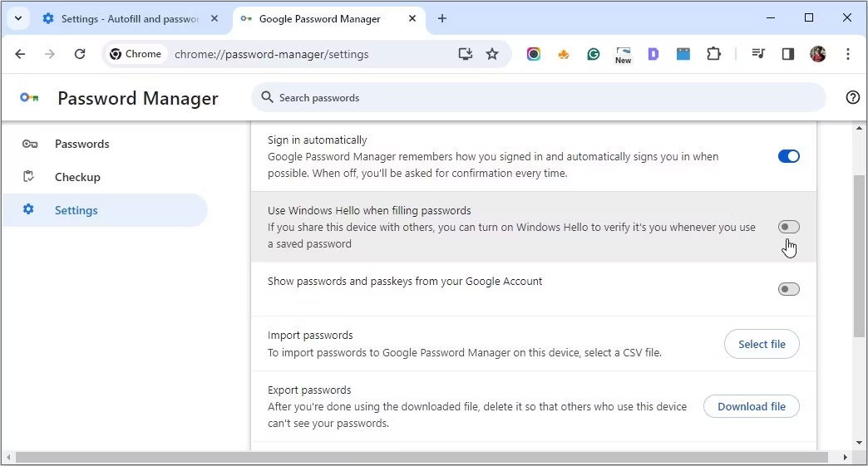Viewport: 868px width, 466px height.
Task: Bookmark this page with the star icon
Action: pos(492,54)
